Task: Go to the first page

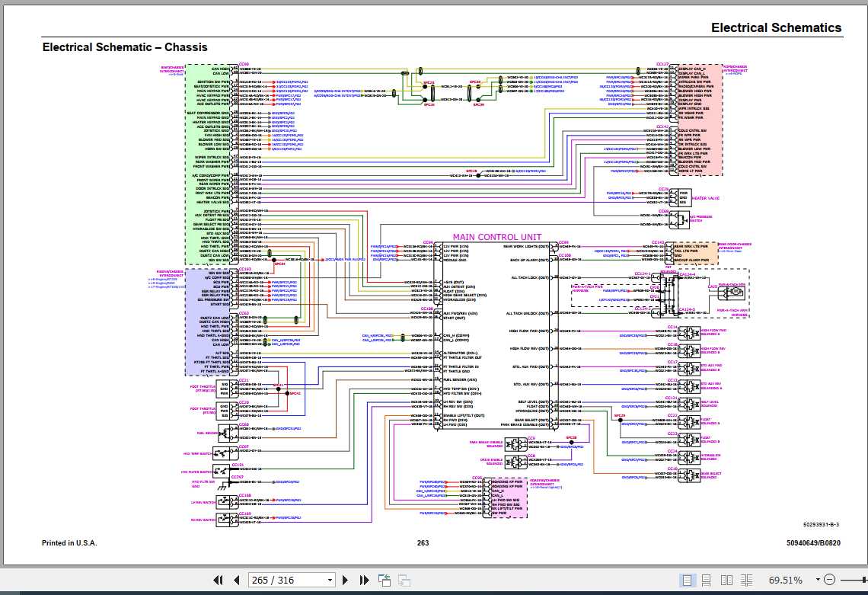Action: pos(218,580)
